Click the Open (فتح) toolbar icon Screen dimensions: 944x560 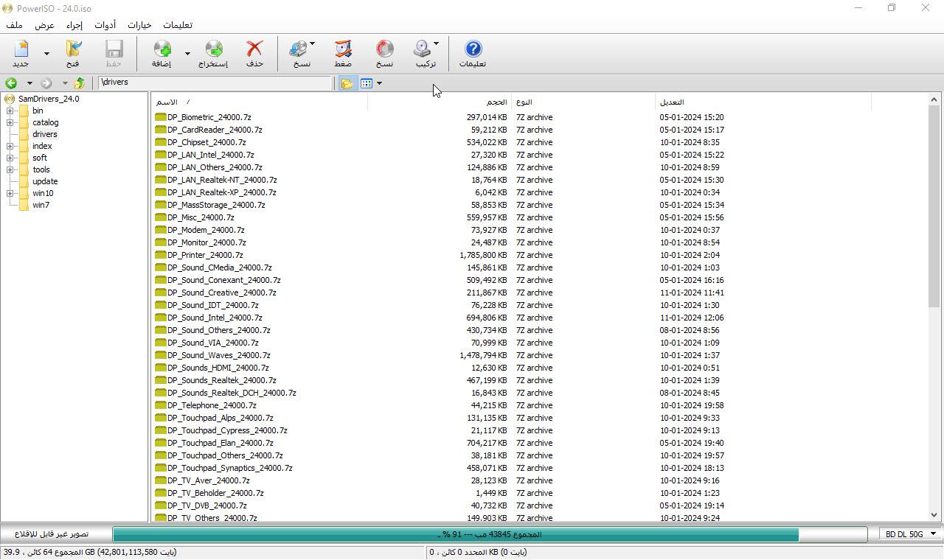[x=73, y=49]
